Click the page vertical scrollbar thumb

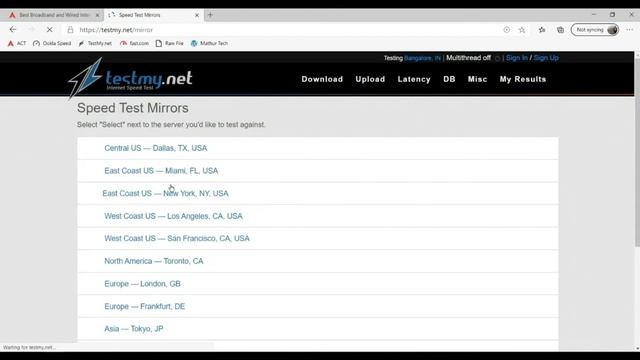(637, 152)
